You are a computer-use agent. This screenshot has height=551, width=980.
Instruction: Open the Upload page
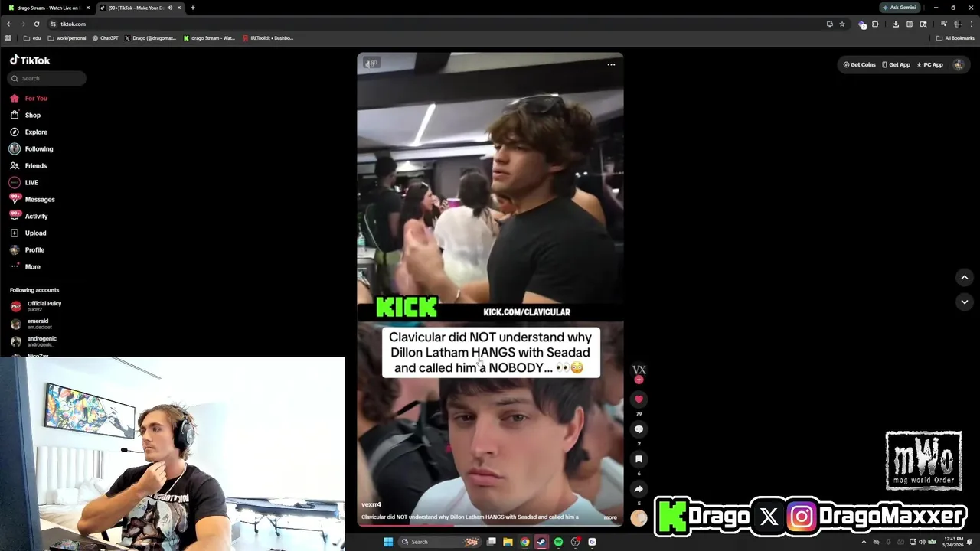[x=28, y=233]
